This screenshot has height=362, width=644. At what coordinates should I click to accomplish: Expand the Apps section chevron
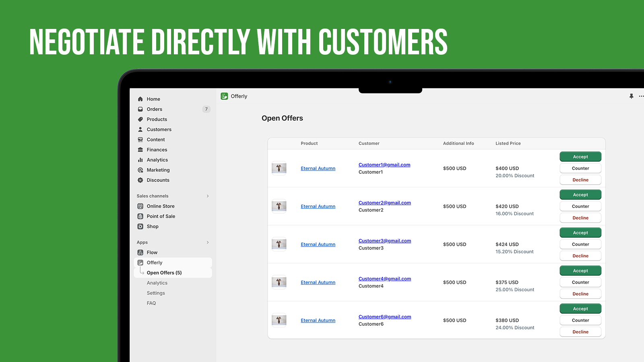(208, 242)
